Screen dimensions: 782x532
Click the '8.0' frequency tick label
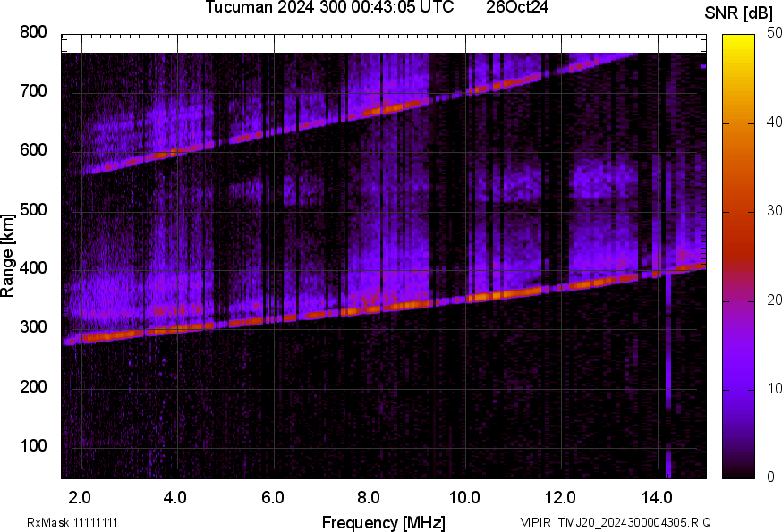(368, 497)
